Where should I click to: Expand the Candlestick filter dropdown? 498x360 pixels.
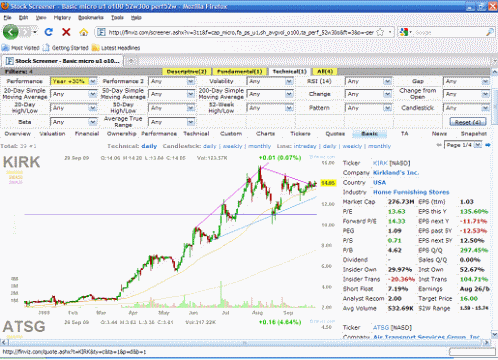(x=466, y=108)
